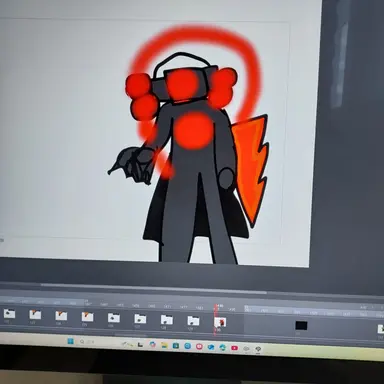Open the Windows Start menu
Screen dimensions: 384x384
pyautogui.click(x=70, y=341)
